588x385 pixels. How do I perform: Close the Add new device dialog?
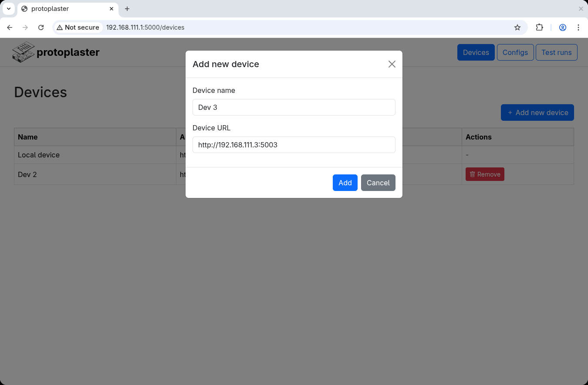pyautogui.click(x=392, y=64)
